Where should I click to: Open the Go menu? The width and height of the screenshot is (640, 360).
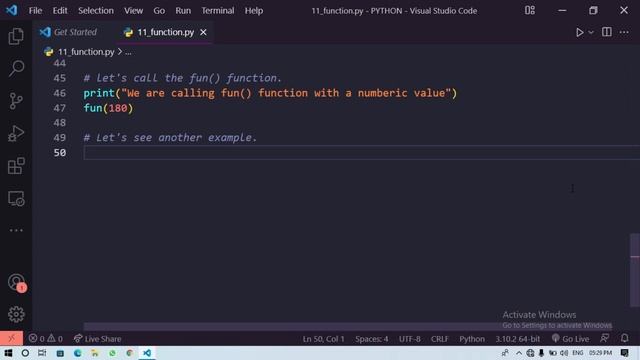tap(159, 11)
